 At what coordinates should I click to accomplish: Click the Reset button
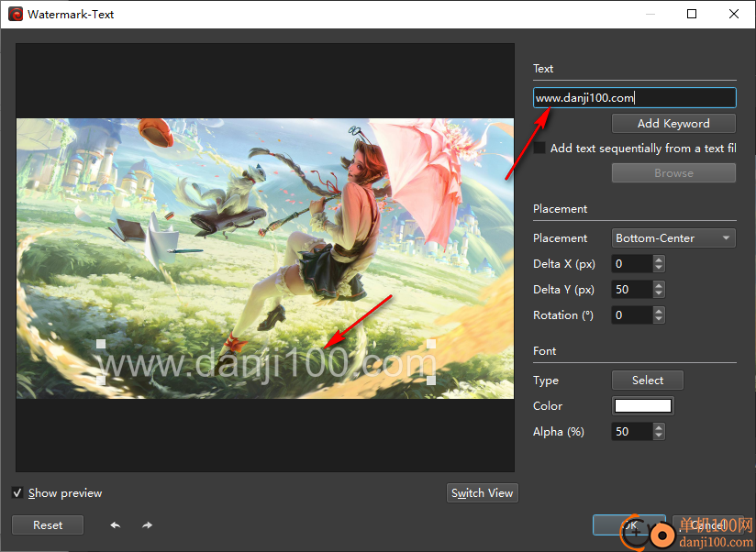[x=48, y=525]
